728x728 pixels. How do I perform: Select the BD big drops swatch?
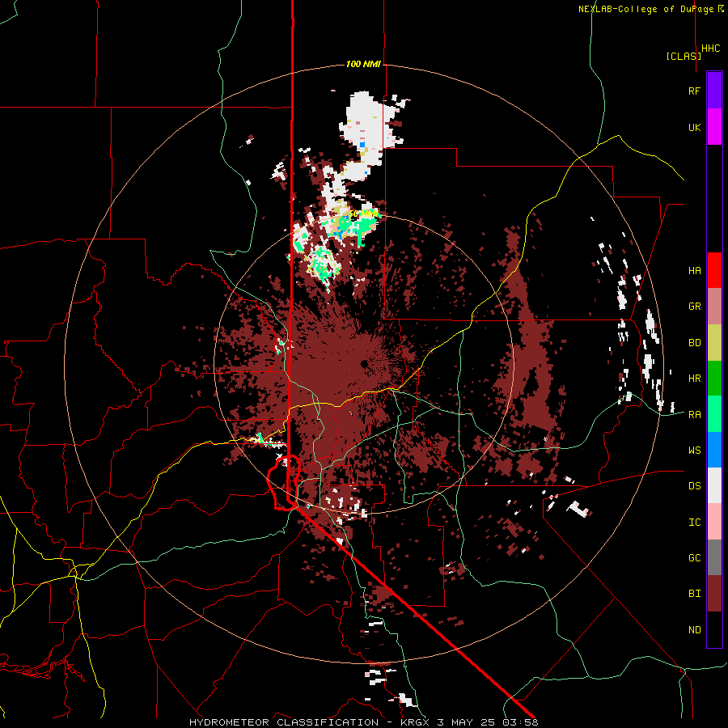tap(714, 343)
